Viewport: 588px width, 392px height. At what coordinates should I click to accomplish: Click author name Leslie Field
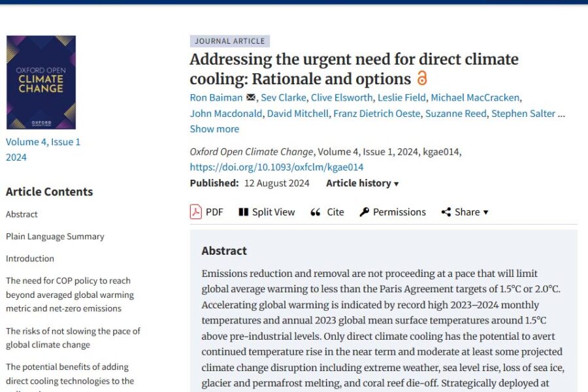point(402,97)
